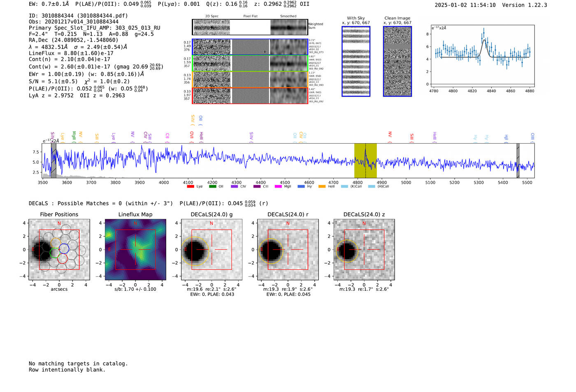
Task: Click the 'Cont(n) = 2.10(±0.04)e-17' line
Action: point(70,59)
